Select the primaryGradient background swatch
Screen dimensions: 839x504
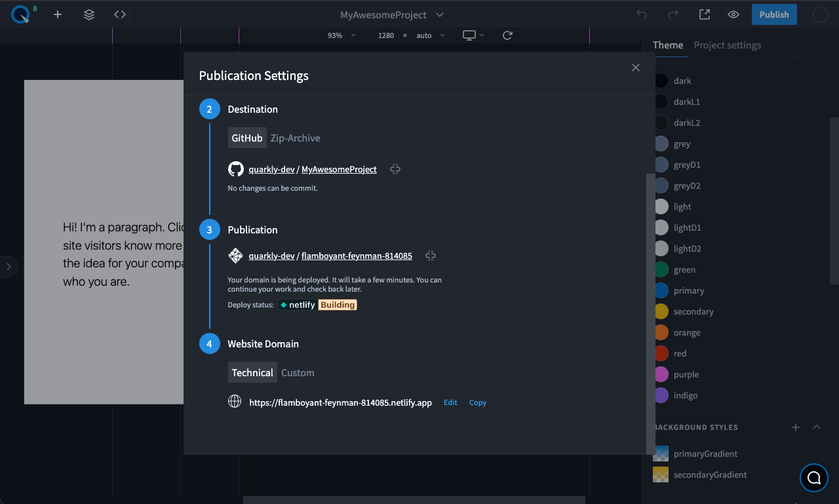coord(661,454)
